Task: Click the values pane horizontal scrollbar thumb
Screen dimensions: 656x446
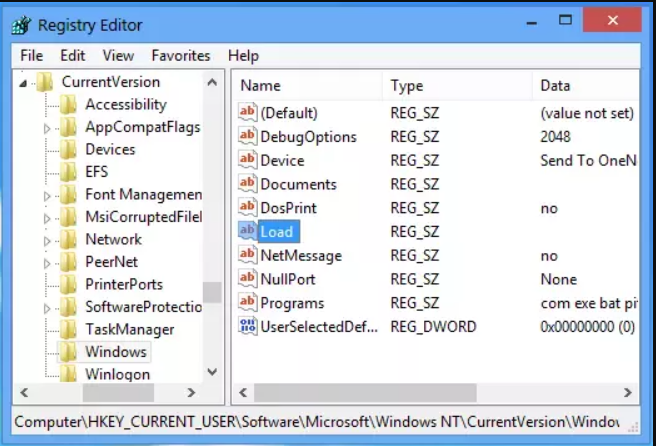Action: pyautogui.click(x=365, y=392)
